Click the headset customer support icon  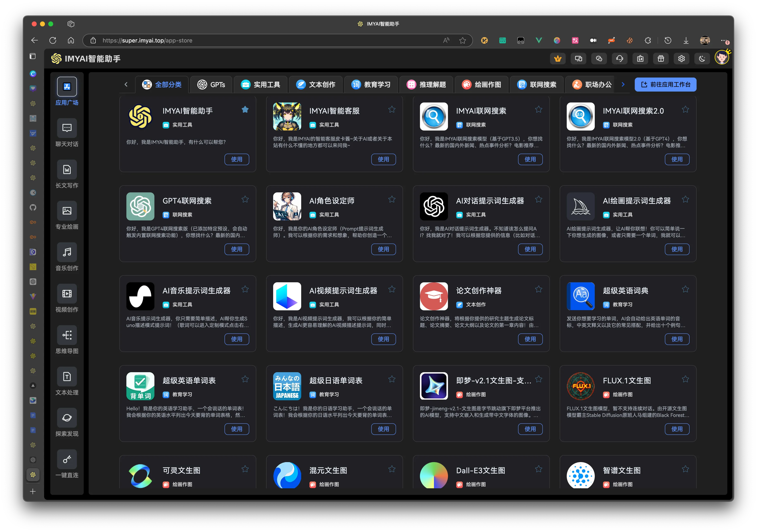click(x=619, y=58)
